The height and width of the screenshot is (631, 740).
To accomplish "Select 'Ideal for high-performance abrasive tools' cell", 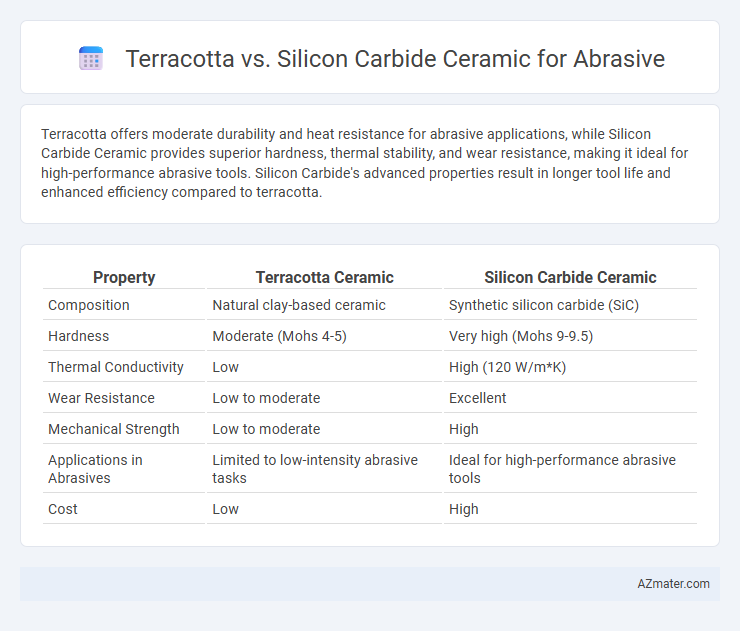I will [x=562, y=469].
